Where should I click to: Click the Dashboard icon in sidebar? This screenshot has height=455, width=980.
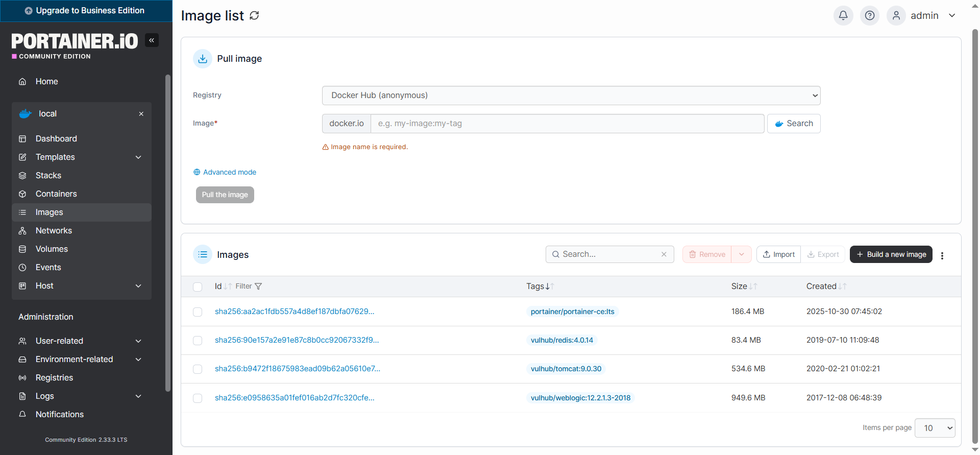pyautogui.click(x=22, y=139)
